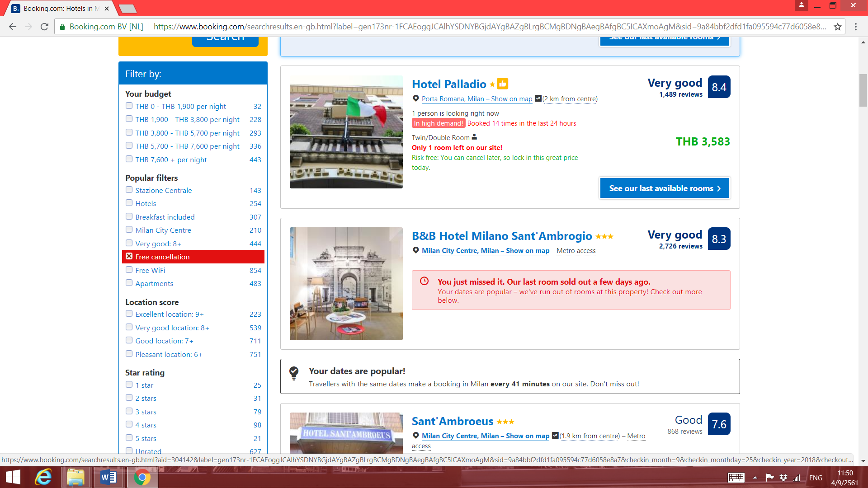868x488 pixels.
Task: Enable Stazione Centrale filter
Action: click(x=129, y=190)
